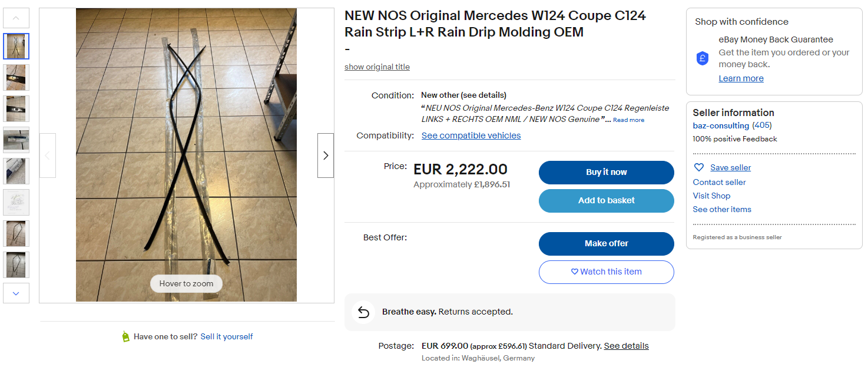Select the sixth thumbnail with document sketch
The image size is (868, 367).
tap(16, 202)
